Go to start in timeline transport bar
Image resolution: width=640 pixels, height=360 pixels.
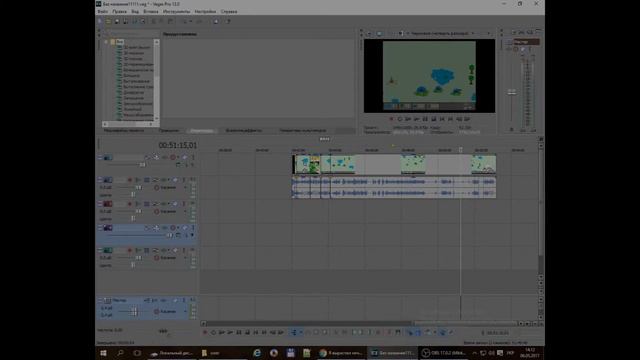point(256,333)
